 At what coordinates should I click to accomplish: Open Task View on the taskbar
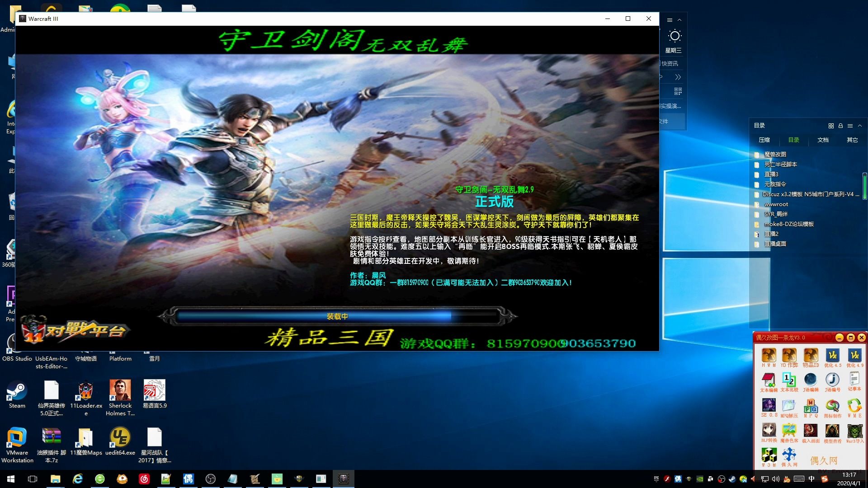[x=33, y=479]
